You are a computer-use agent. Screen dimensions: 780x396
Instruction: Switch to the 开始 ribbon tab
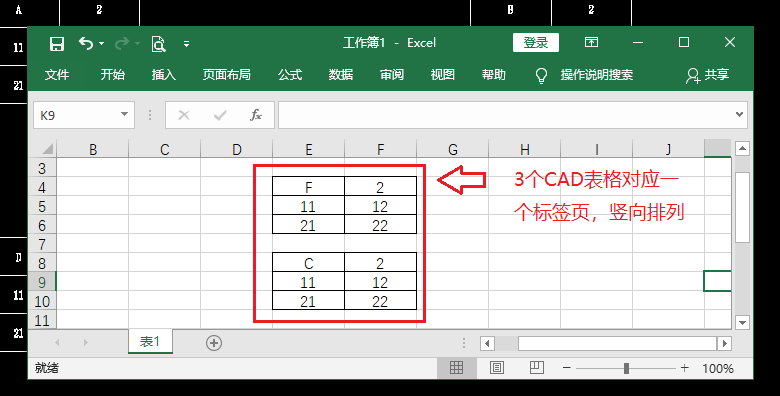click(113, 75)
